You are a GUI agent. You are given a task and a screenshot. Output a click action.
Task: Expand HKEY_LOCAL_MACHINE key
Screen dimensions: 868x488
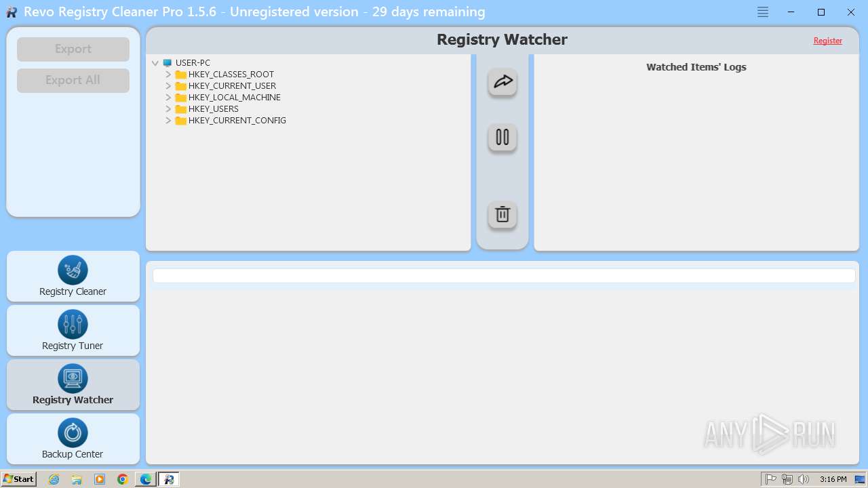tap(168, 98)
